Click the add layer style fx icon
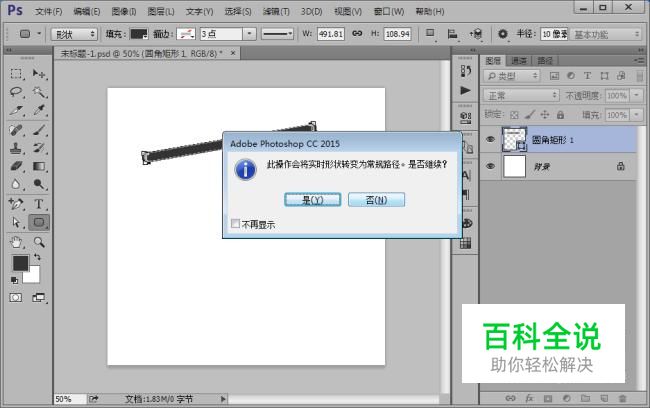Screen dimensions: 650x408 (x=529, y=398)
